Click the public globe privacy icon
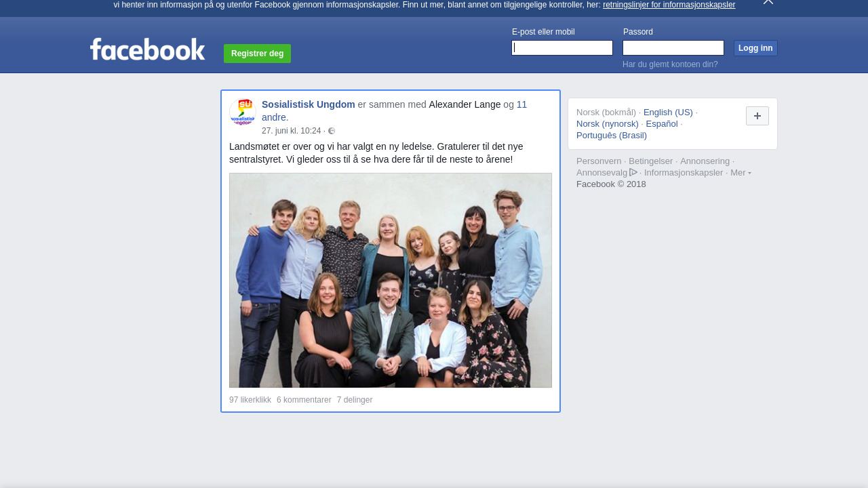 (x=332, y=131)
